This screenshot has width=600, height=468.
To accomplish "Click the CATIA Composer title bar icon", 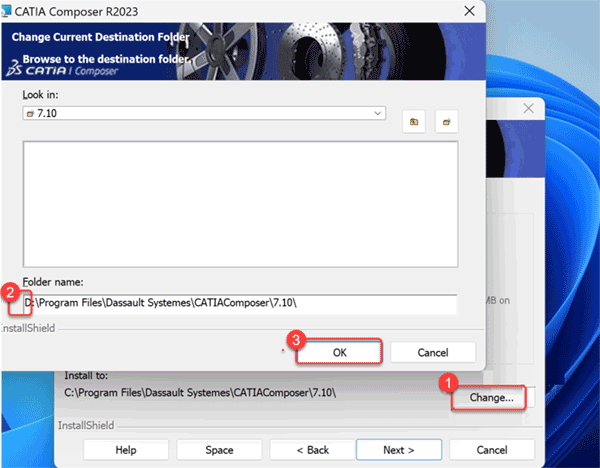I will click(6, 11).
